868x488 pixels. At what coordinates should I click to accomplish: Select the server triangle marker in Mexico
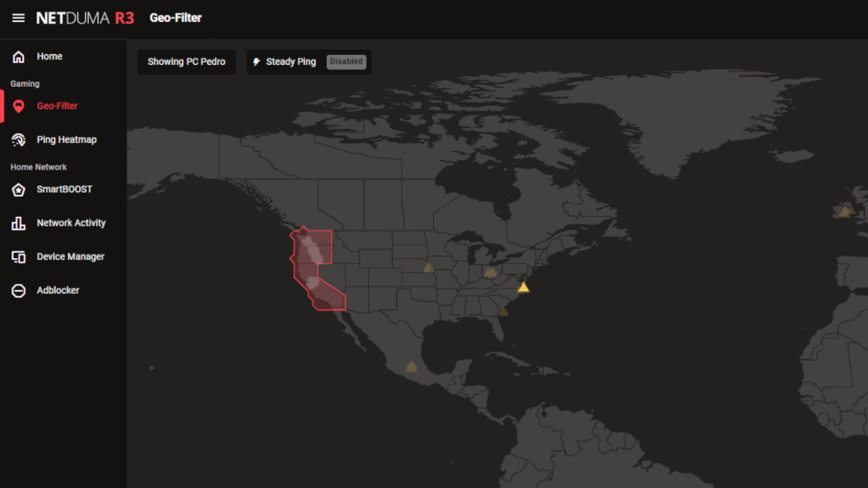tap(412, 367)
